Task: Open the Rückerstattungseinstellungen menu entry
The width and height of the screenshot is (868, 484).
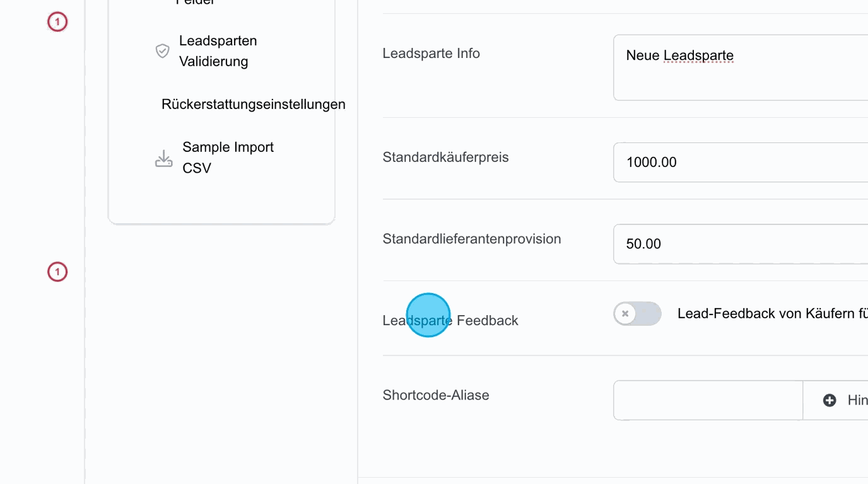Action: click(x=254, y=104)
